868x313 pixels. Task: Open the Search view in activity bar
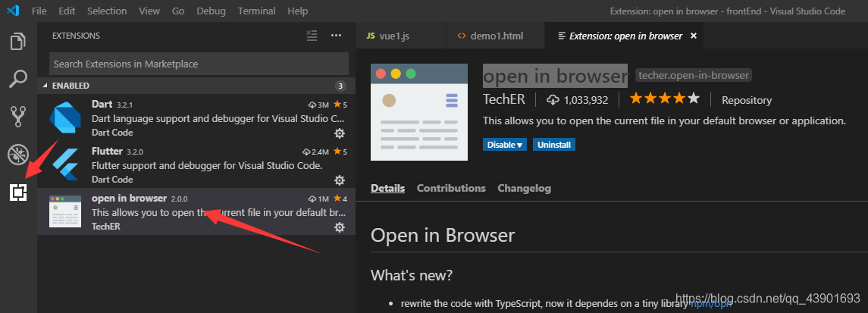point(18,79)
